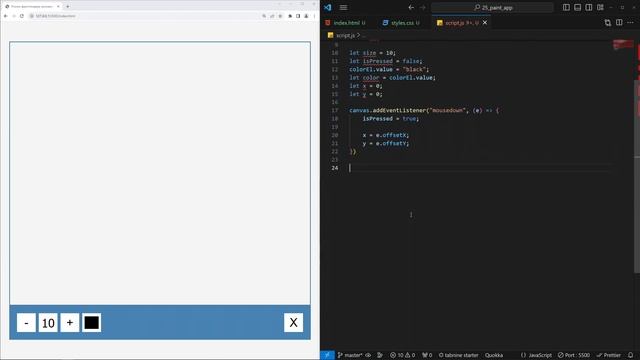This screenshot has height=360, width=640.
Task: Split the editor to the right
Action: [x=619, y=23]
